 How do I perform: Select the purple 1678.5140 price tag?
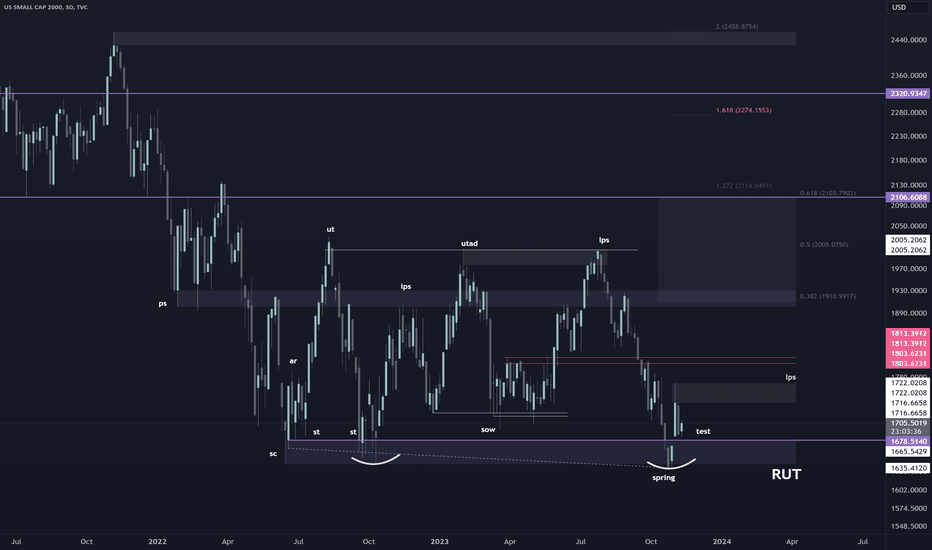coord(908,442)
